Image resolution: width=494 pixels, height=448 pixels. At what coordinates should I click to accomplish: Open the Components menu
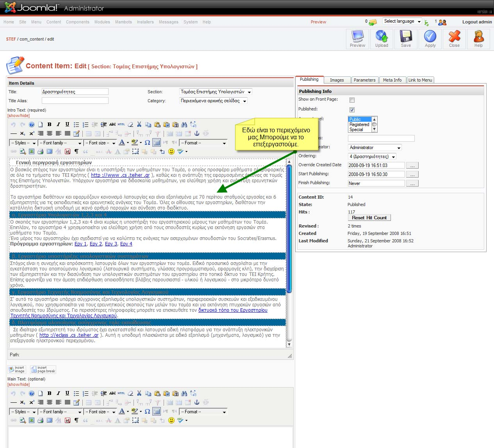(x=77, y=22)
